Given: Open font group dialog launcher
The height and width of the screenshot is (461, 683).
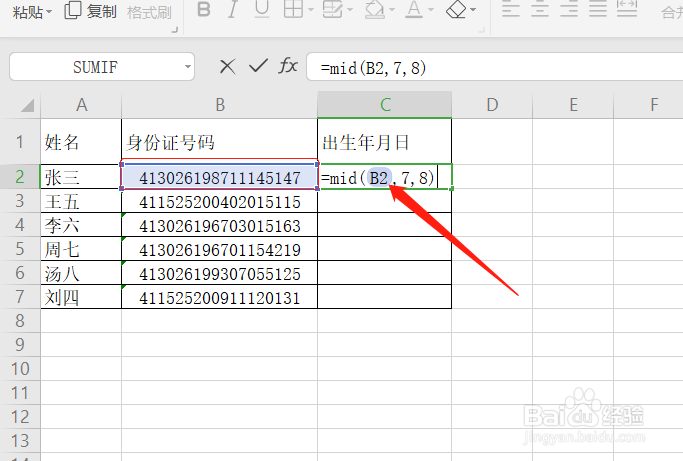Looking at the screenshot, I should (x=482, y=30).
